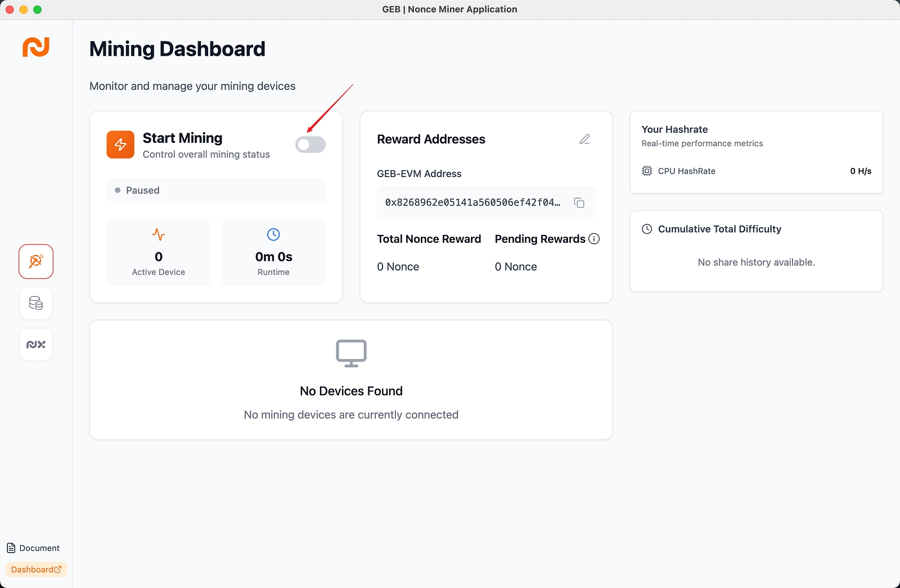Screen dimensions: 900x588
Task: Open the database coins sidebar icon
Action: 36,303
